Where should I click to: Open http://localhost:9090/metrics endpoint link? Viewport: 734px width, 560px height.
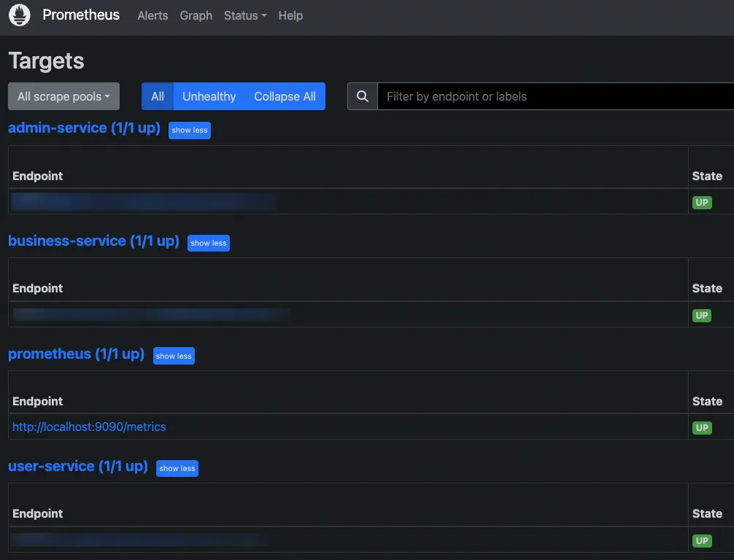89,427
